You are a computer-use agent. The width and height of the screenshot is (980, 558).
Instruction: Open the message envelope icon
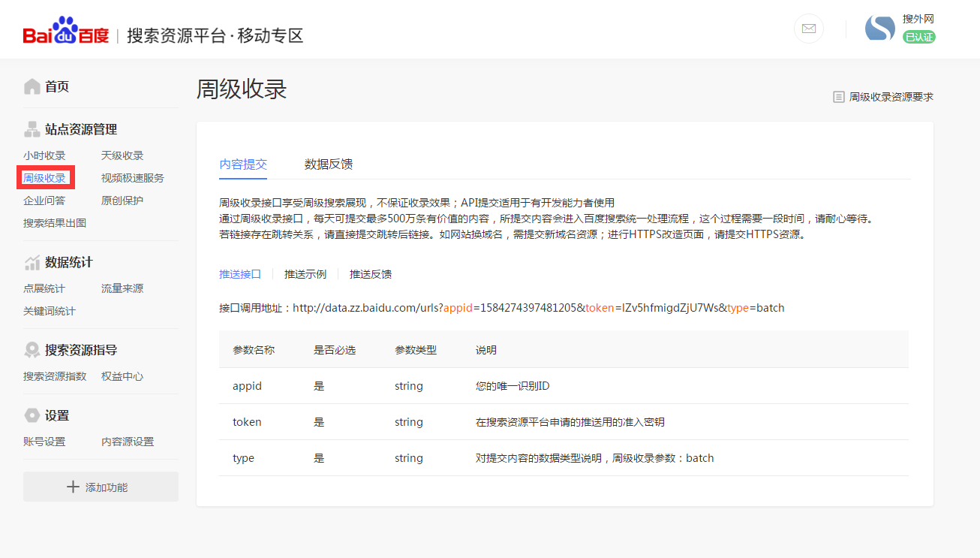808,29
